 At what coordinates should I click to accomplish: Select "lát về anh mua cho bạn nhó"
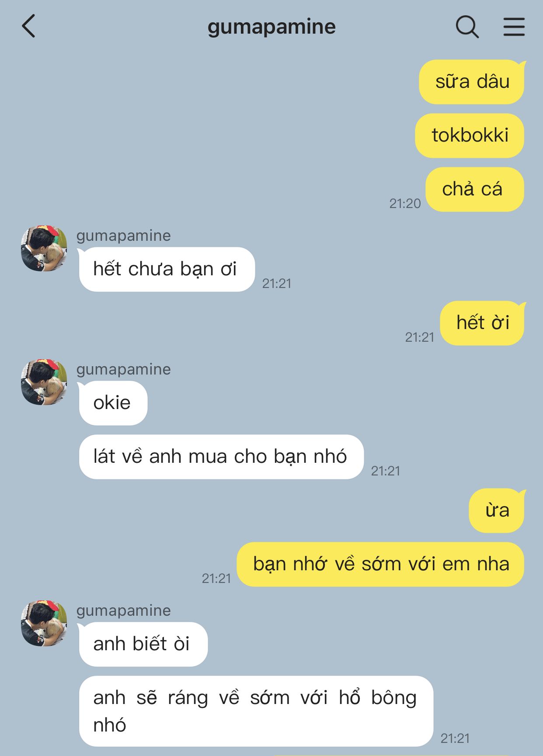221,457
